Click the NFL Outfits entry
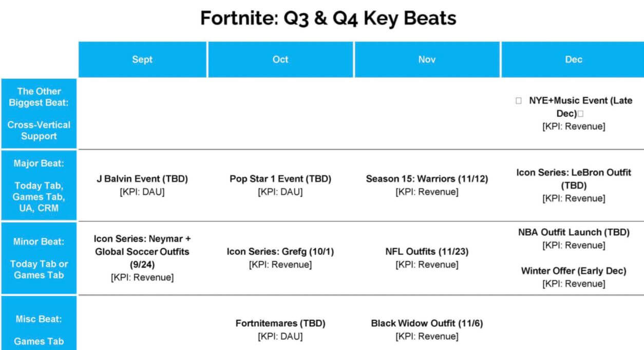The image size is (644, 350). (x=427, y=252)
